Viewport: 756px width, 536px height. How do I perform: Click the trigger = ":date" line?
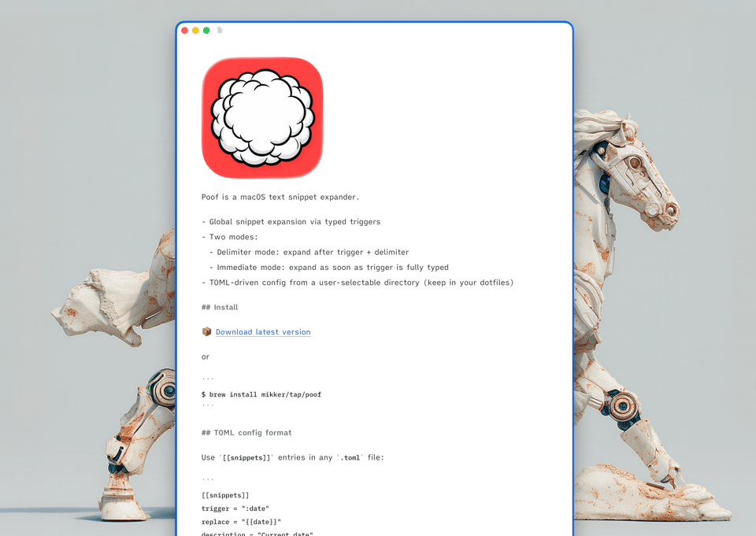tap(235, 508)
